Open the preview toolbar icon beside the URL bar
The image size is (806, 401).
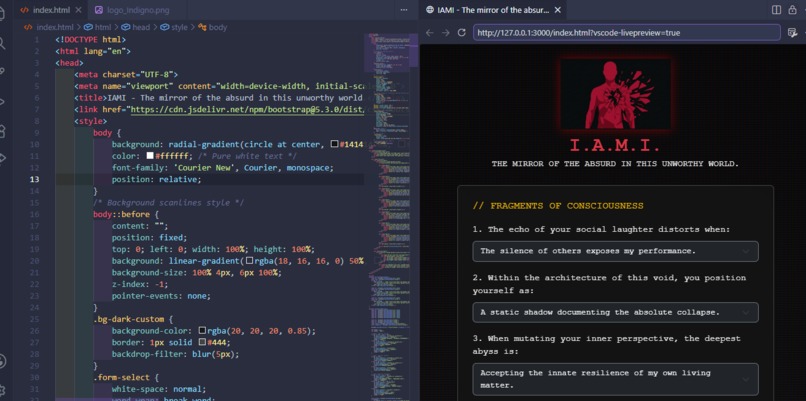coord(792,32)
